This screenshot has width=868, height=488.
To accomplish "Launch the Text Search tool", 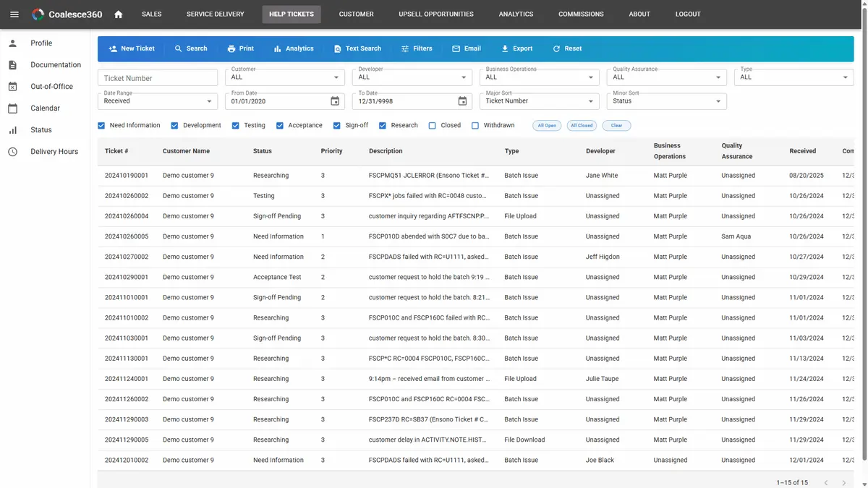I will pyautogui.click(x=357, y=48).
